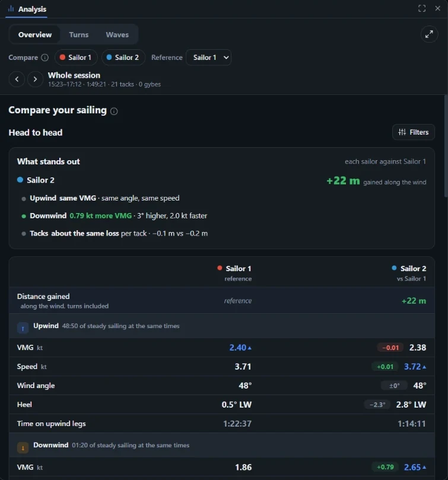
Task: Go to the next session segment
Action: point(35,80)
